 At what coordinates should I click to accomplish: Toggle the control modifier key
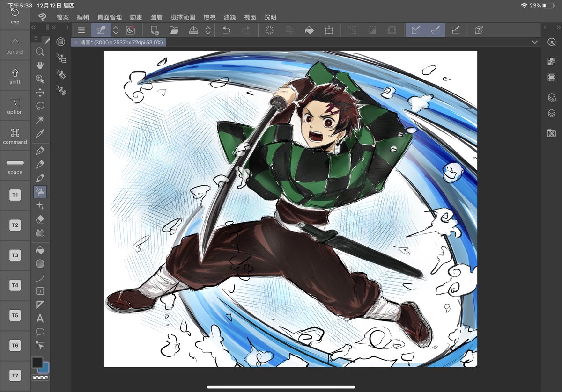click(x=15, y=46)
